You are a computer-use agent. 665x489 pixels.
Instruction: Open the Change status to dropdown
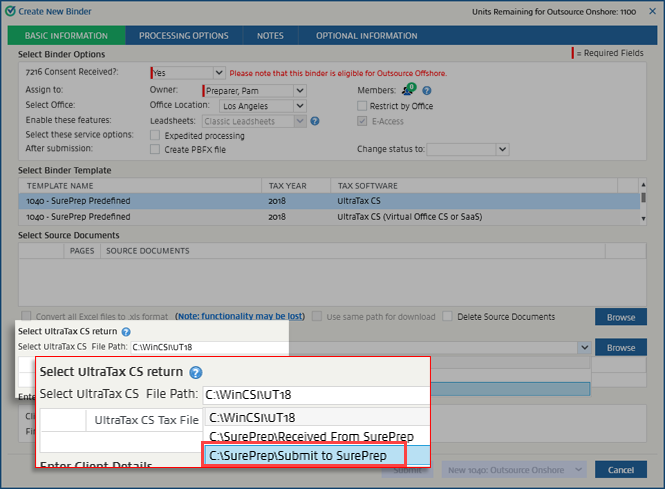[x=502, y=149]
